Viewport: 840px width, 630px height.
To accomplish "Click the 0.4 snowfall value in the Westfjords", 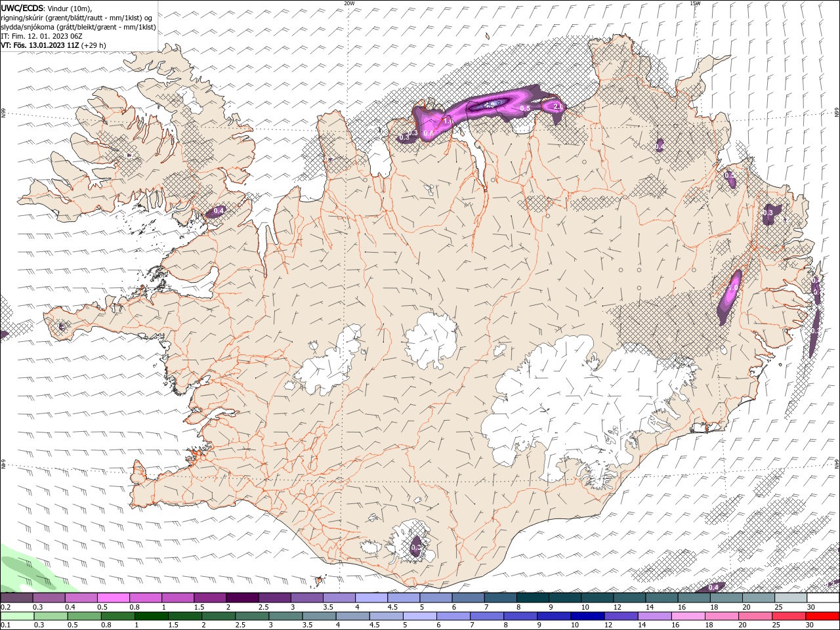I will tap(219, 210).
